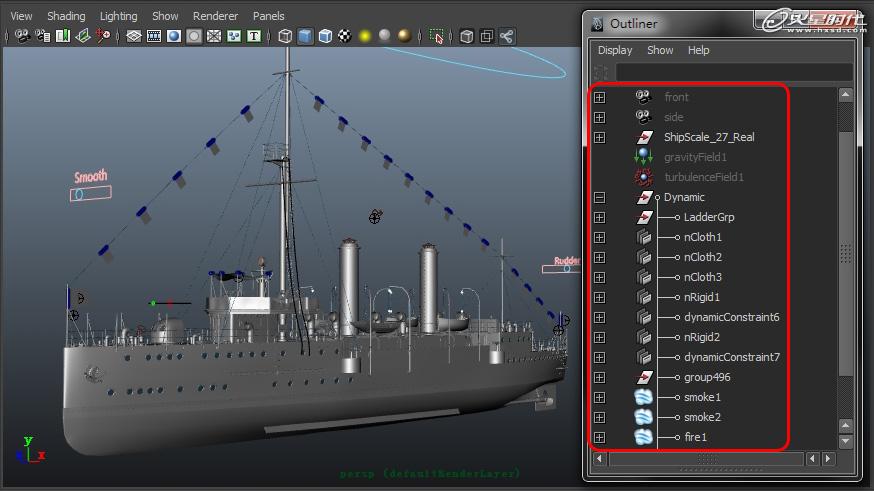Click the select camera icon in panel toolbar
This screenshot has width=874, height=491.
tap(21, 36)
